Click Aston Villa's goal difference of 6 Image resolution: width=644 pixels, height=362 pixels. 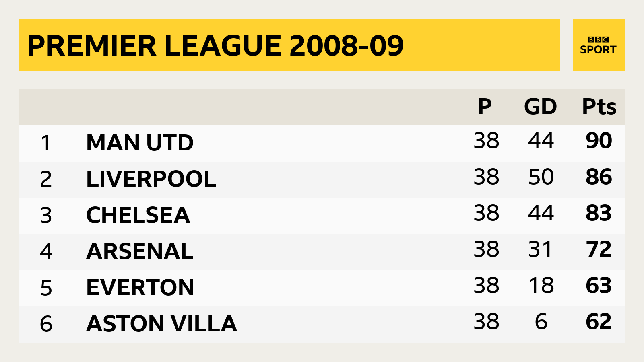541,322
